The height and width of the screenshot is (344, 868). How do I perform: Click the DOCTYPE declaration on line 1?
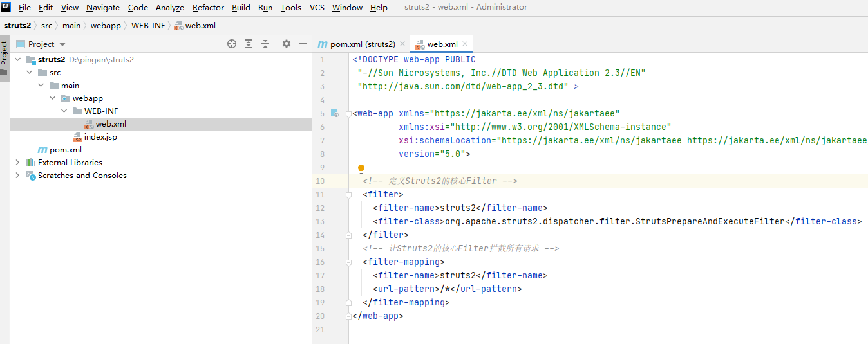point(414,60)
